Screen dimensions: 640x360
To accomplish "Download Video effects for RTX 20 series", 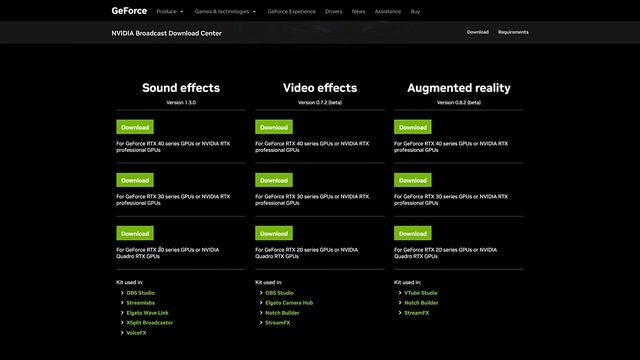I will pos(274,233).
